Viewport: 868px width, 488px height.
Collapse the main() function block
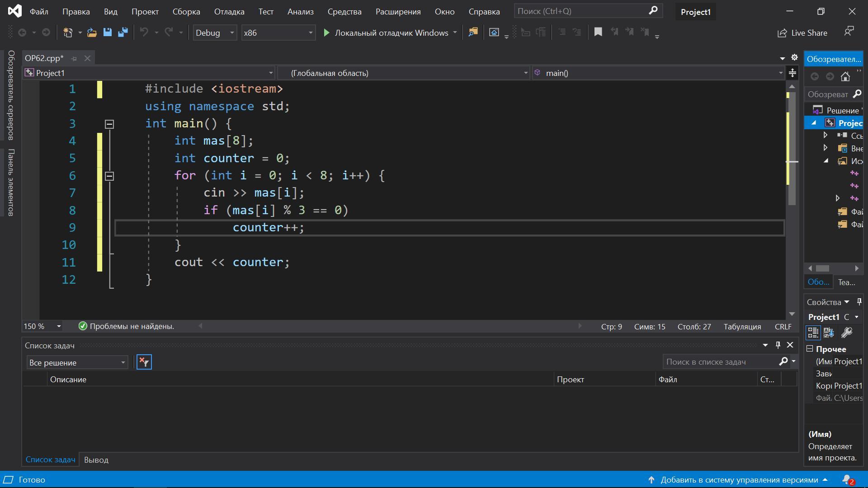click(x=109, y=124)
